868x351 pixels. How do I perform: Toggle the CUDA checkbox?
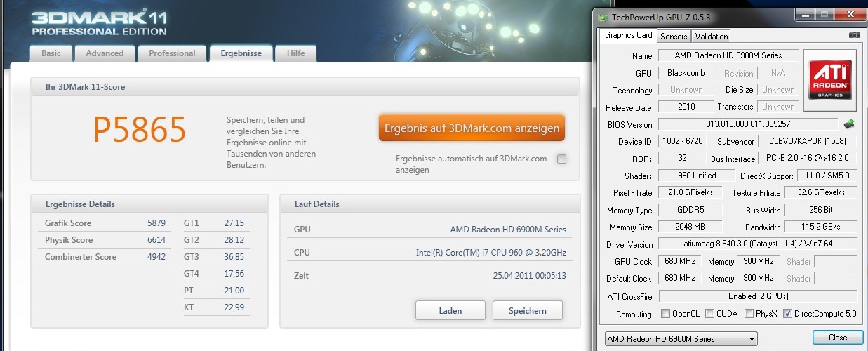(709, 314)
